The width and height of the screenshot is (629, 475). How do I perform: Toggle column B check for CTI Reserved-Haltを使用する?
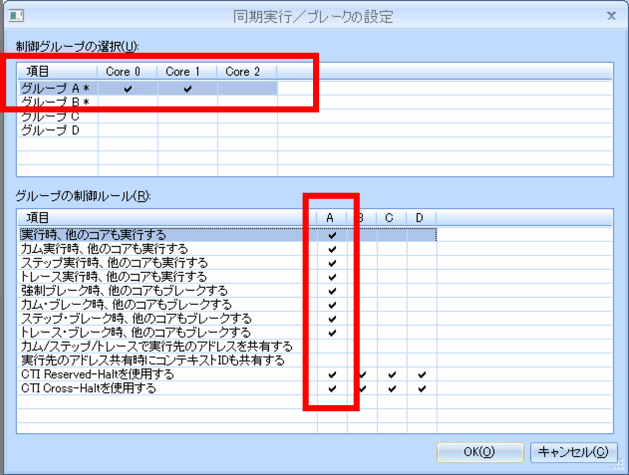click(x=362, y=375)
